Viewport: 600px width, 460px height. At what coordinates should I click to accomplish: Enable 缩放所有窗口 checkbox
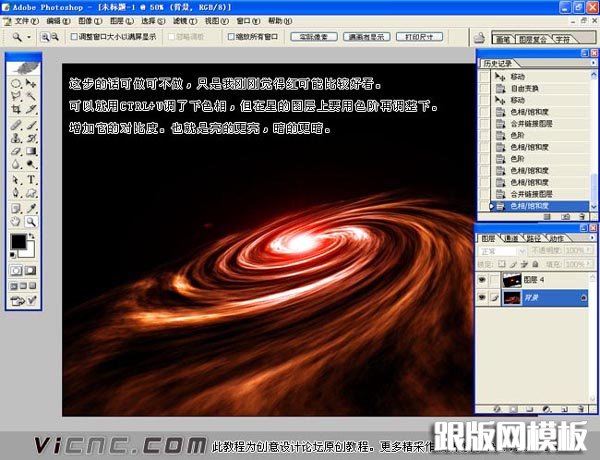(x=231, y=37)
